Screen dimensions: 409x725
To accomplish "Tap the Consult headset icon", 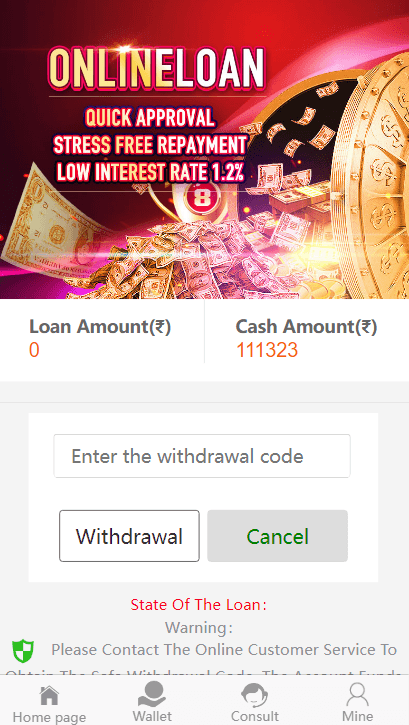I will [x=255, y=696].
